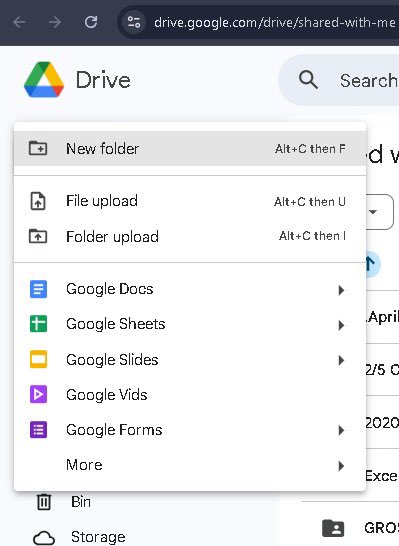The image size is (399, 546).
Task: Click the 'Alt+C then I' shortcut text
Action: pyautogui.click(x=312, y=236)
